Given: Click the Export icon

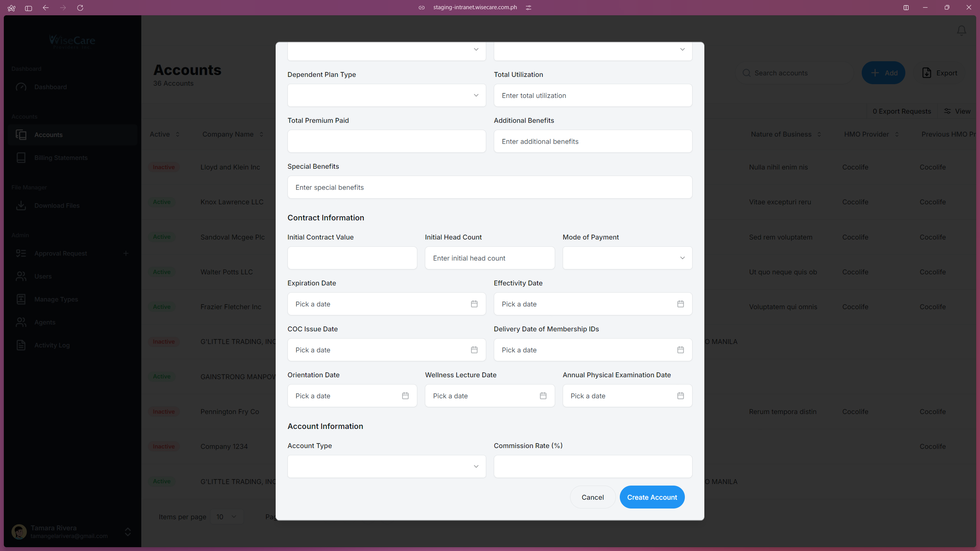Looking at the screenshot, I should tap(927, 73).
